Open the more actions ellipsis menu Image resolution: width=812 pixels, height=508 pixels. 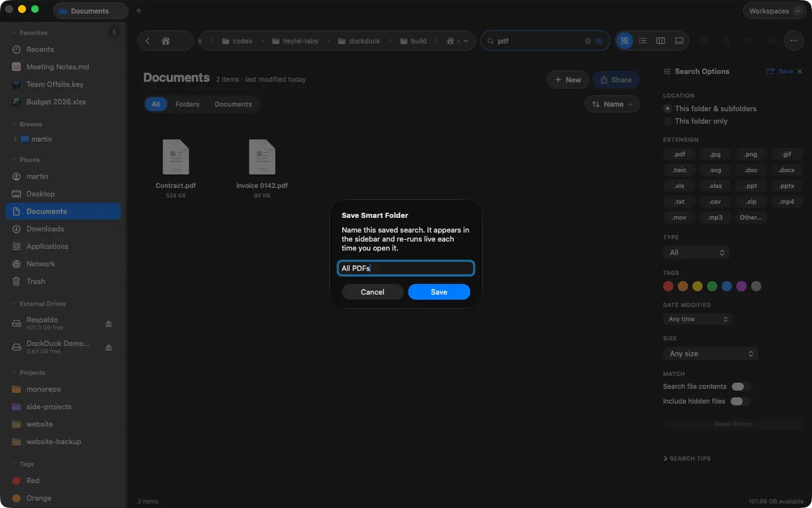click(x=794, y=41)
